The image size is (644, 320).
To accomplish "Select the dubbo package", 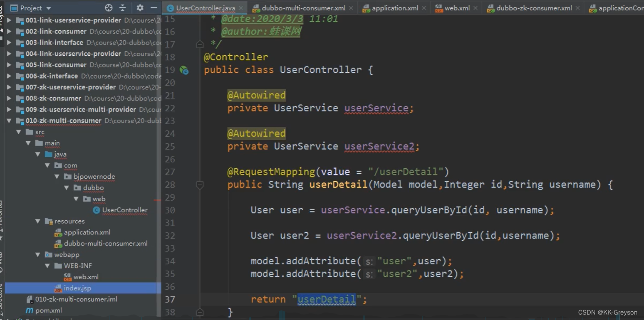I will tap(93, 188).
